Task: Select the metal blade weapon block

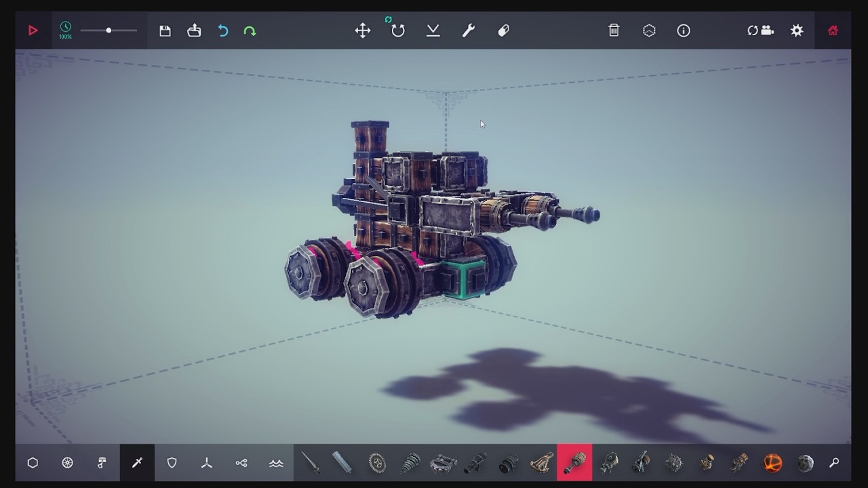Action: click(343, 463)
